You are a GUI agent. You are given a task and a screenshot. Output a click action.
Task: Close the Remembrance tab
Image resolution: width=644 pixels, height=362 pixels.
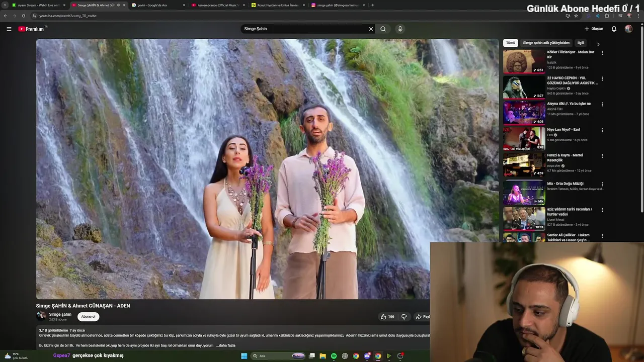point(244,5)
